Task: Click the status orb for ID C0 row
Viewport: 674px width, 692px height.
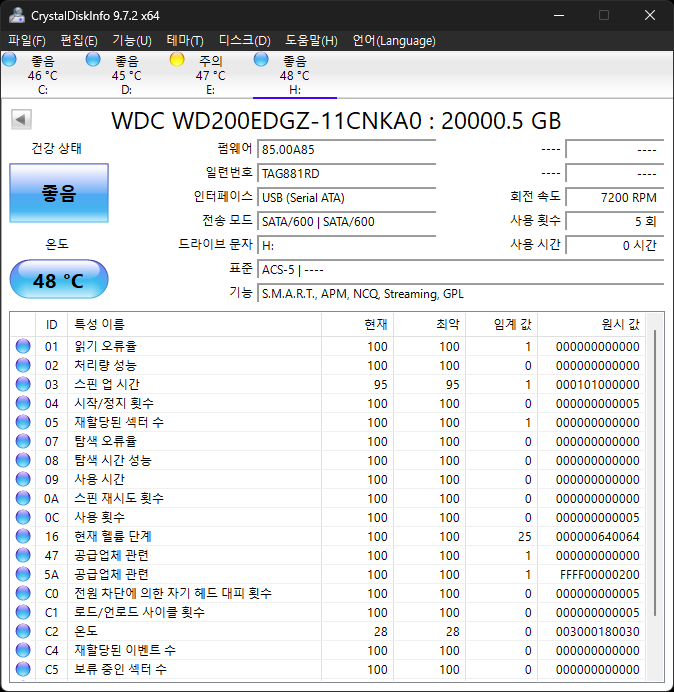Action: point(23,594)
